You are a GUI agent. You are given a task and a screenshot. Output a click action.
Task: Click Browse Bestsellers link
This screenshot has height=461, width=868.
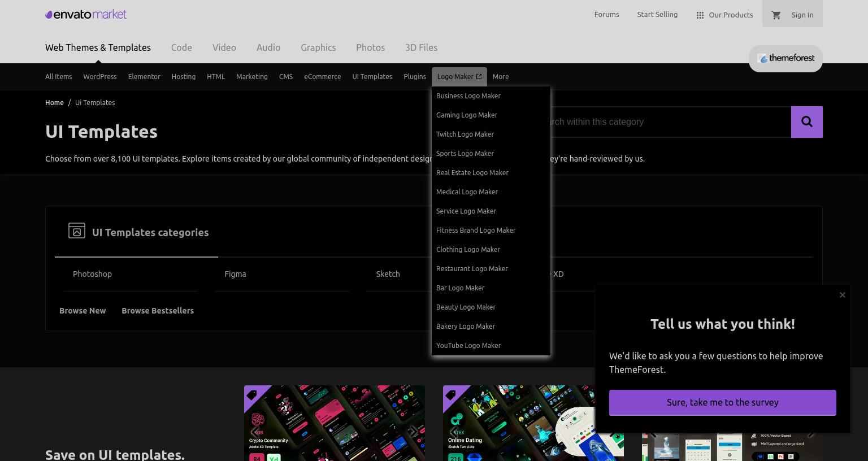[158, 311]
